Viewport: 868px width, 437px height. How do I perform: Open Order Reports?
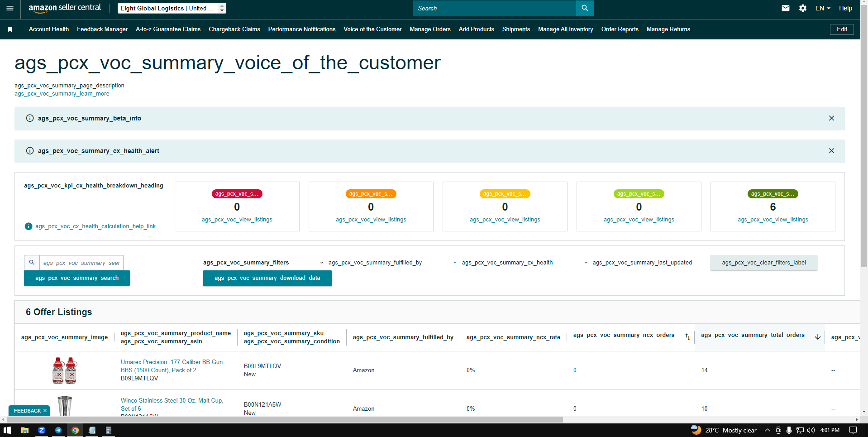coord(620,29)
